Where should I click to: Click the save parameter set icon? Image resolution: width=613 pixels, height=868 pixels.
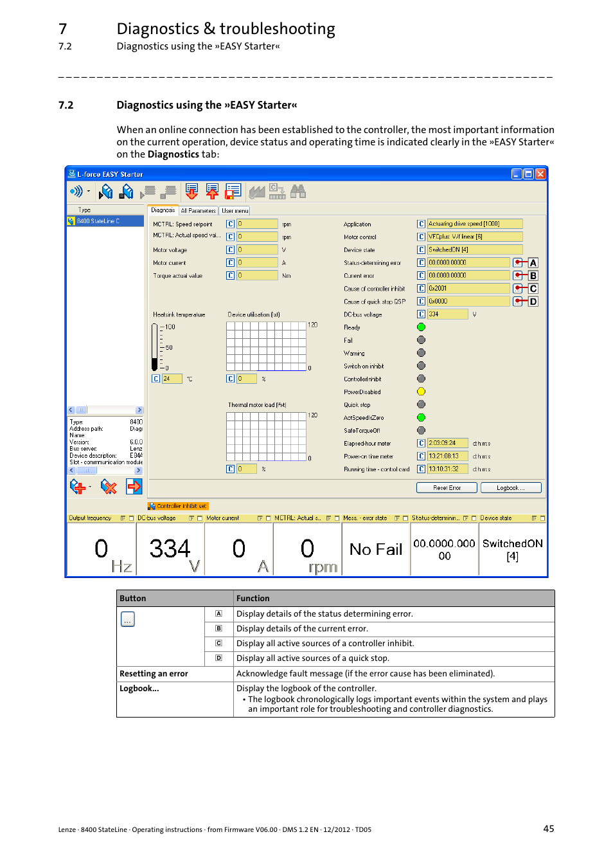pyautogui.click(x=233, y=191)
